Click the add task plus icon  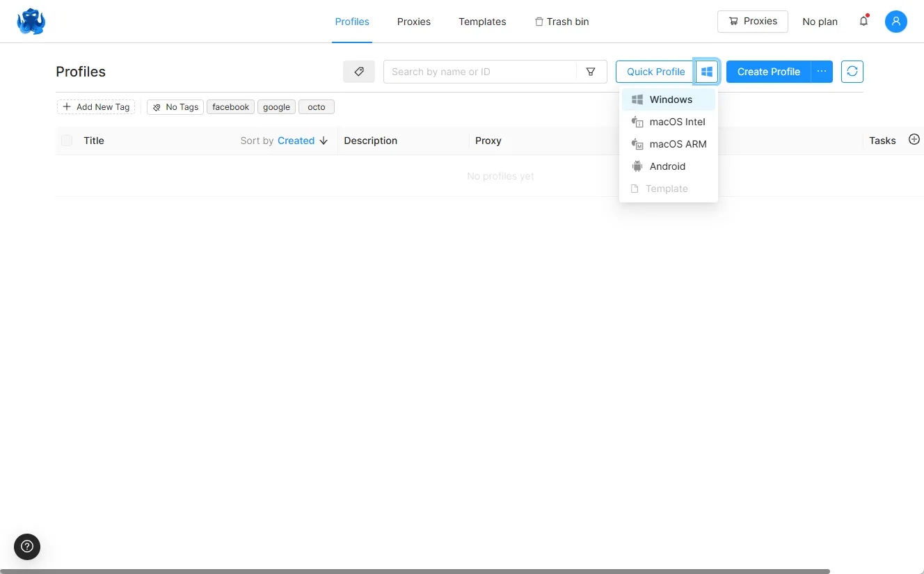point(914,139)
